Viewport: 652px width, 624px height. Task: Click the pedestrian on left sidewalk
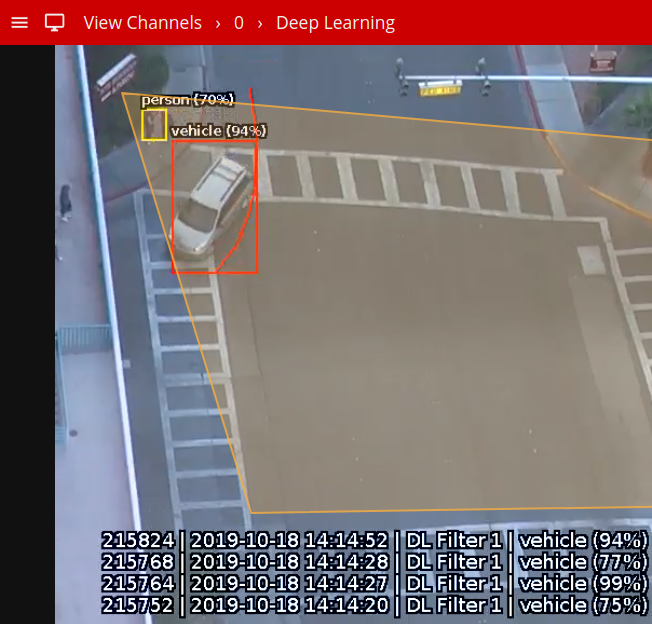(x=66, y=201)
